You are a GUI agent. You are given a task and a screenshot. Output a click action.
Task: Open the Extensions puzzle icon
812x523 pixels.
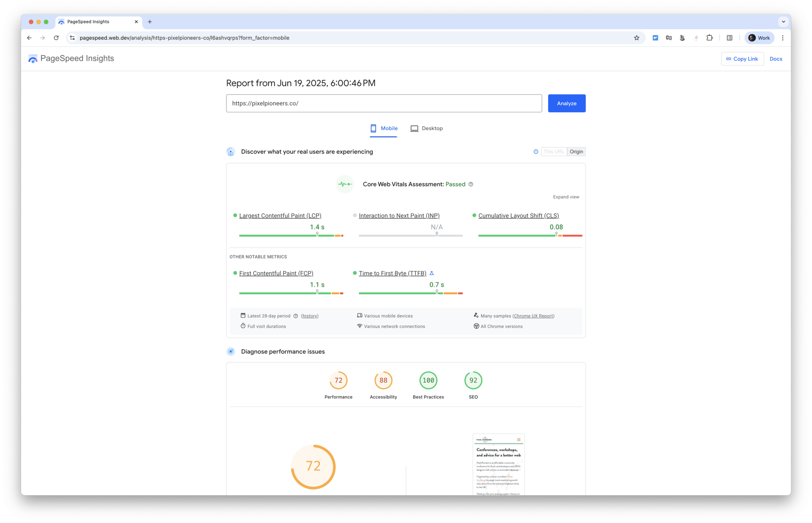point(709,38)
